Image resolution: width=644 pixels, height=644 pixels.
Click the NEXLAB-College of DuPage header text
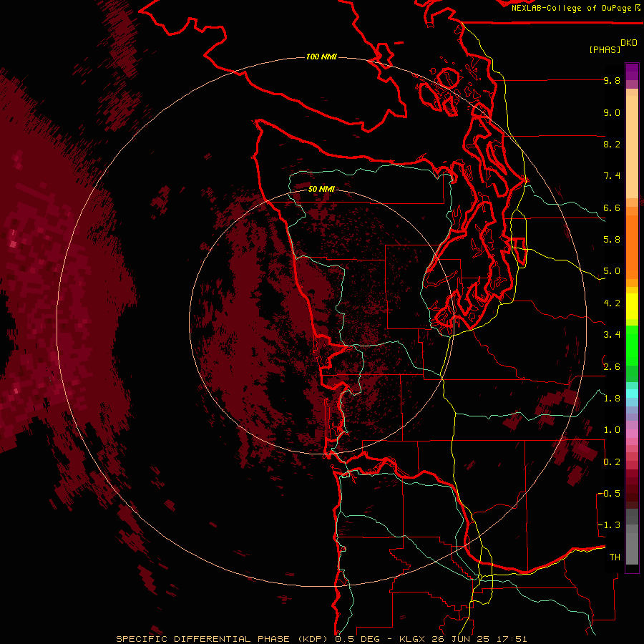(x=571, y=8)
